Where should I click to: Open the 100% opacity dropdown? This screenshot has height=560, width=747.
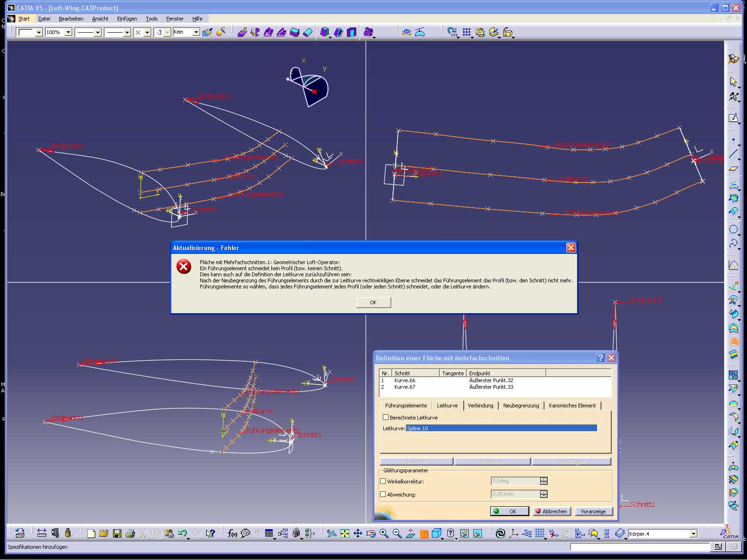(68, 32)
